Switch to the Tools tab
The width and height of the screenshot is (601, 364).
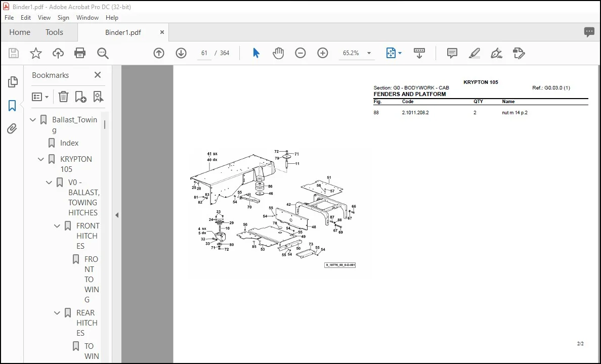point(54,32)
